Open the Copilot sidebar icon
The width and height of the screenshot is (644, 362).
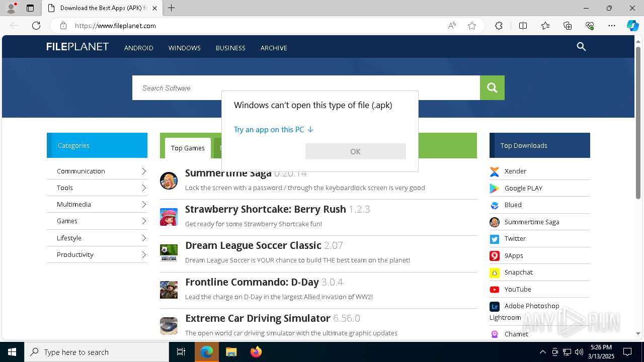point(632,26)
